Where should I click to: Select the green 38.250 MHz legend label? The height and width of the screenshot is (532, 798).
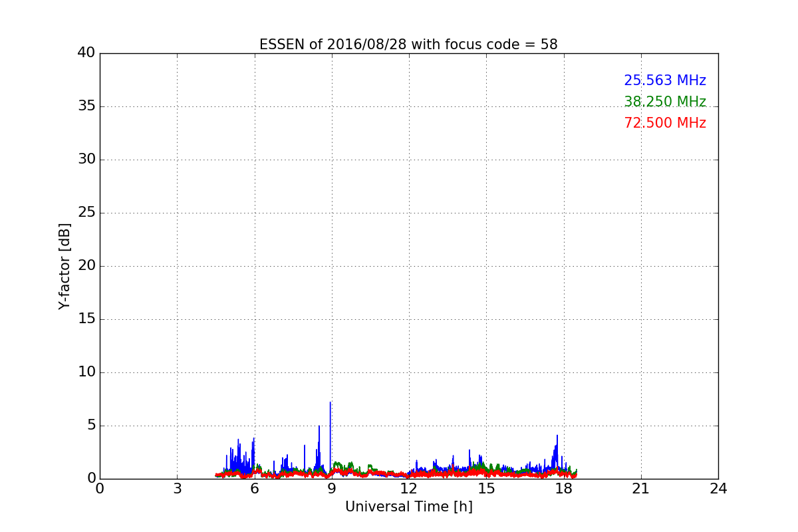pos(665,102)
